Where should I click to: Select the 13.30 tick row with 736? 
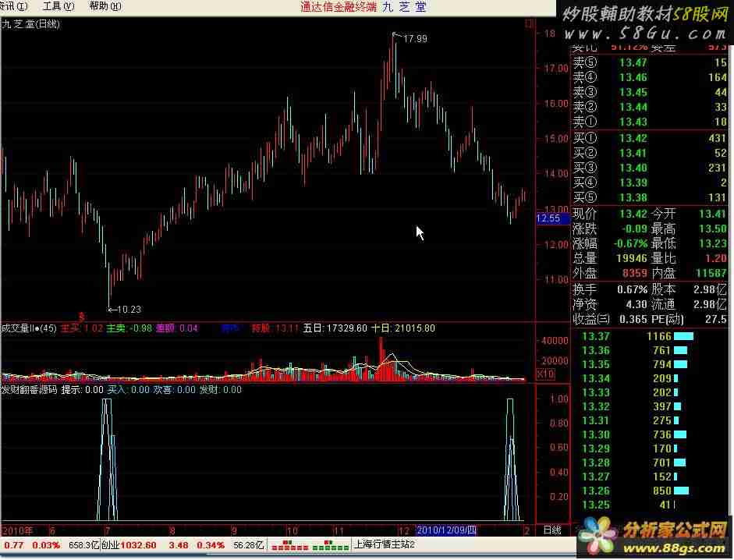[634, 434]
